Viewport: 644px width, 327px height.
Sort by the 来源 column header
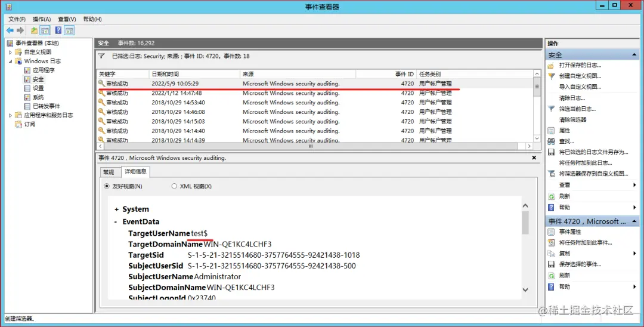click(298, 74)
